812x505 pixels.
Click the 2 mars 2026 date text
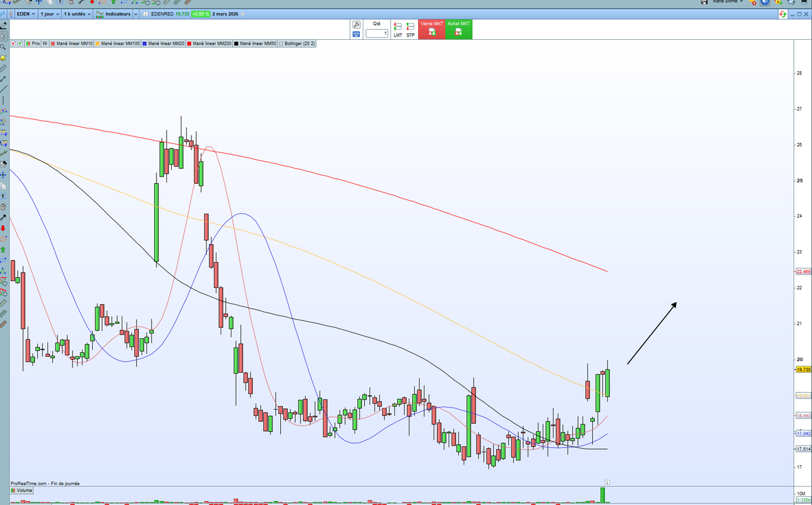point(225,14)
